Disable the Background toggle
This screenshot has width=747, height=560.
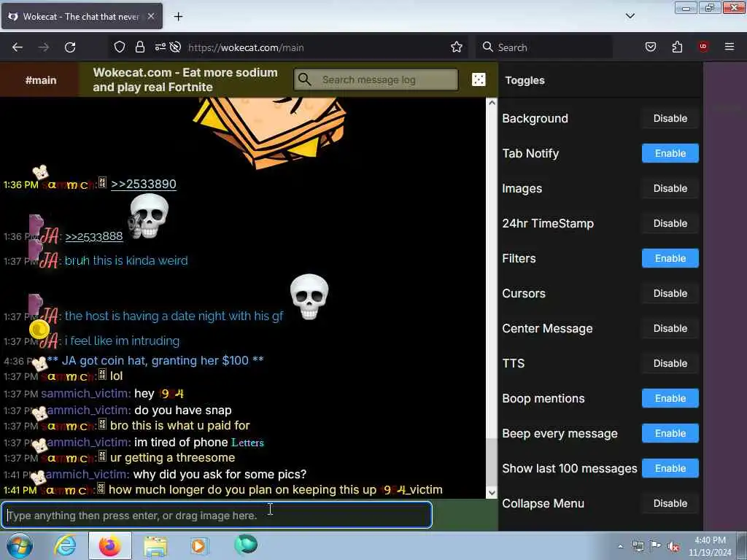[x=670, y=118]
